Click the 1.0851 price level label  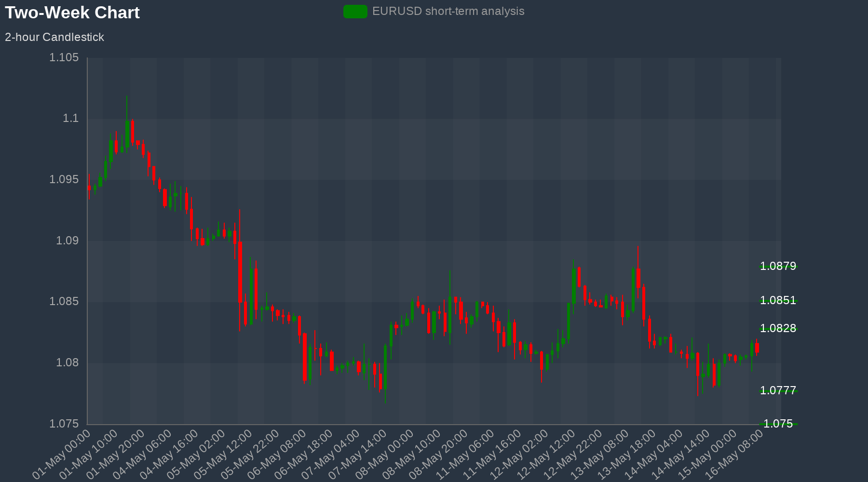tap(778, 300)
